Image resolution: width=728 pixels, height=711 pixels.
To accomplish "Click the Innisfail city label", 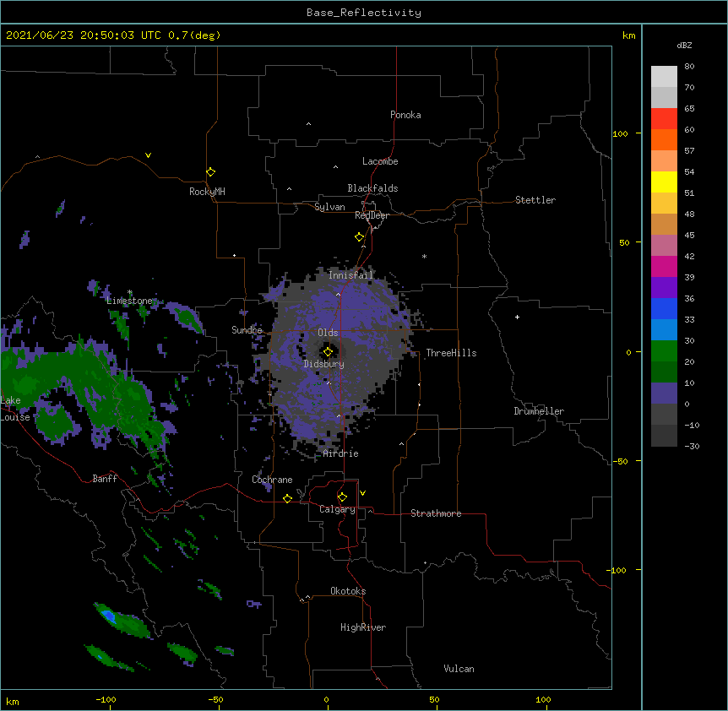I will [x=350, y=275].
